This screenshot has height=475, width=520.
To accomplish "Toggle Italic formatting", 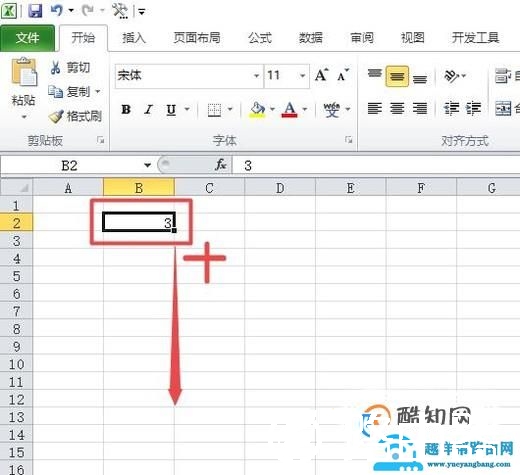I will [x=148, y=109].
